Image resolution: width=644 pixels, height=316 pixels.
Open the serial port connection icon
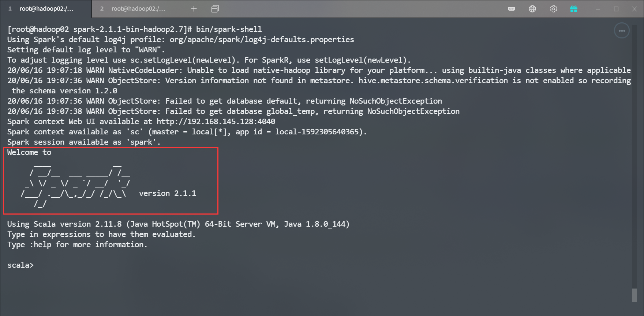tap(512, 9)
